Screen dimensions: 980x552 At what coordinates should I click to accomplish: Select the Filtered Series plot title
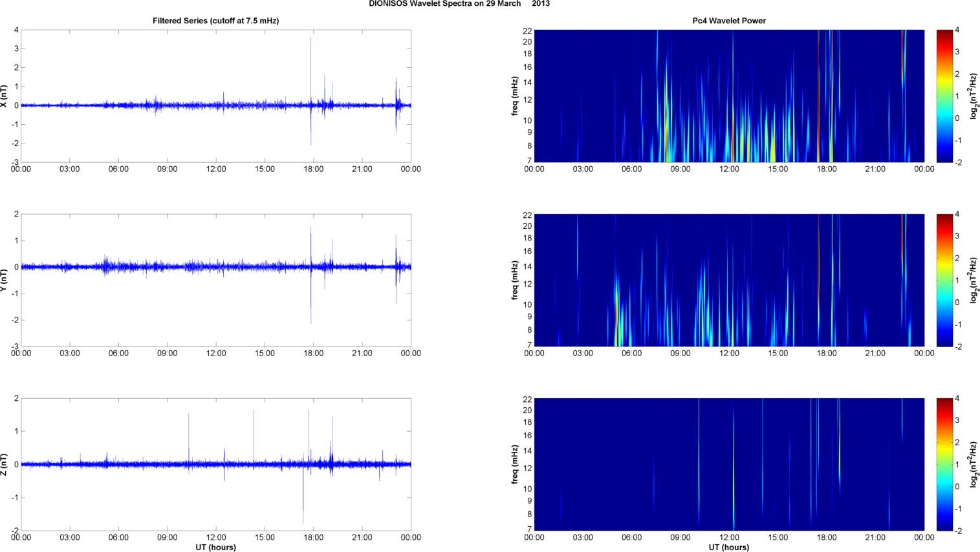click(215, 21)
